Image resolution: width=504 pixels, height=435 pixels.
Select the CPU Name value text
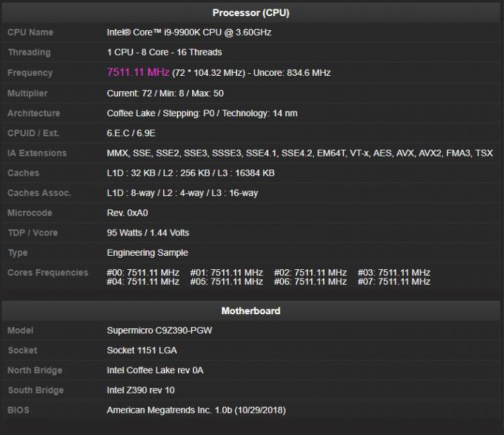click(x=189, y=32)
